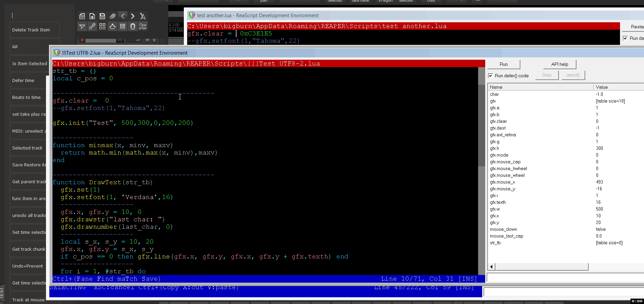
Task: Click the 'Delete Track Item' action button
Action: (35, 30)
